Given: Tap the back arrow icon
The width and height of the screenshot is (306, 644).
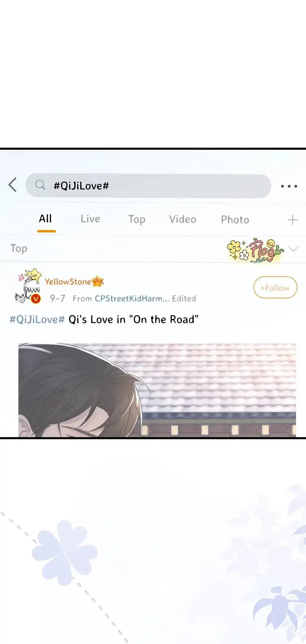Looking at the screenshot, I should click(x=13, y=185).
